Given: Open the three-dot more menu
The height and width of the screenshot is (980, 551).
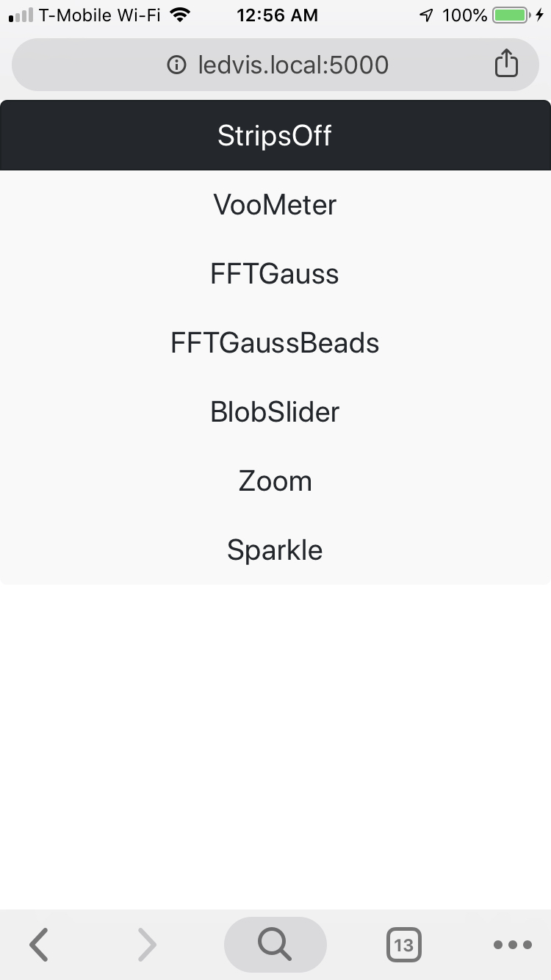Looking at the screenshot, I should coord(513,945).
